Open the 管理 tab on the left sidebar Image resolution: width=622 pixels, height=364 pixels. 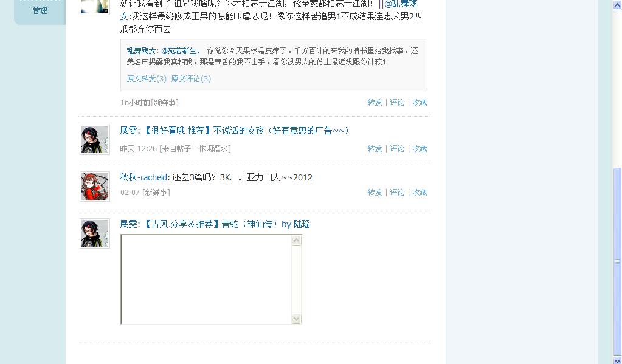40,11
